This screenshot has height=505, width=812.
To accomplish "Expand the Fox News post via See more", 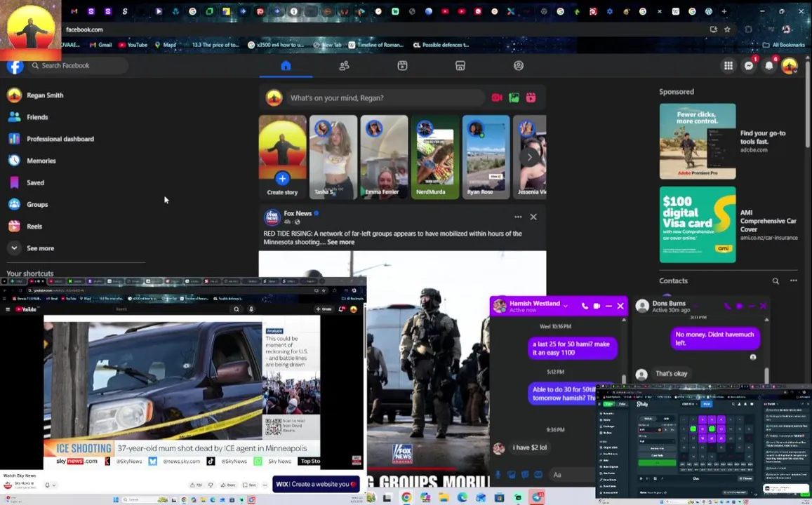I will click(341, 242).
